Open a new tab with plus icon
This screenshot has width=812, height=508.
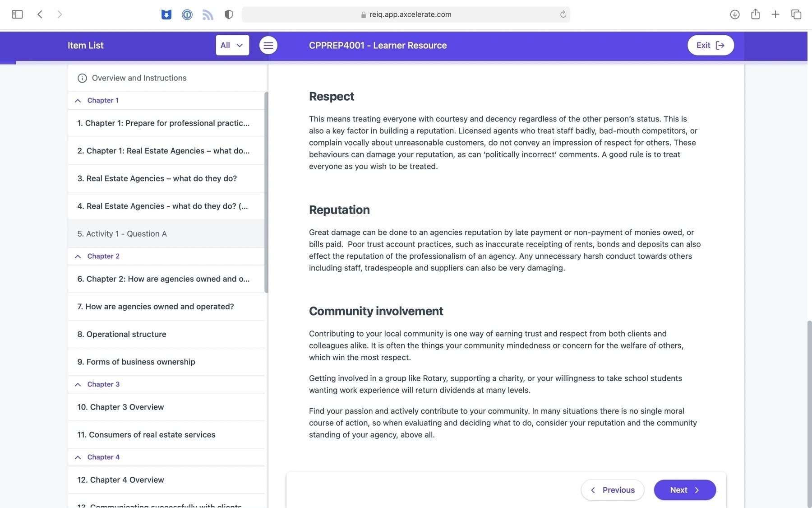[775, 14]
